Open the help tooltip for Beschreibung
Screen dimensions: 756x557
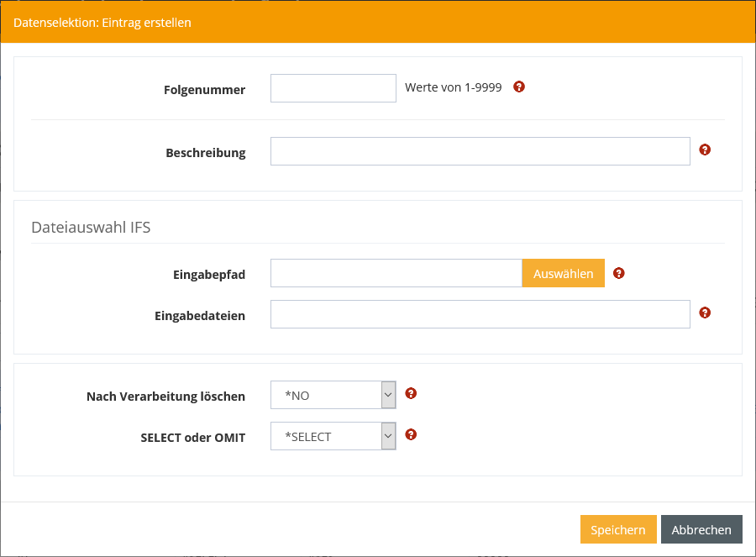pyautogui.click(x=705, y=150)
